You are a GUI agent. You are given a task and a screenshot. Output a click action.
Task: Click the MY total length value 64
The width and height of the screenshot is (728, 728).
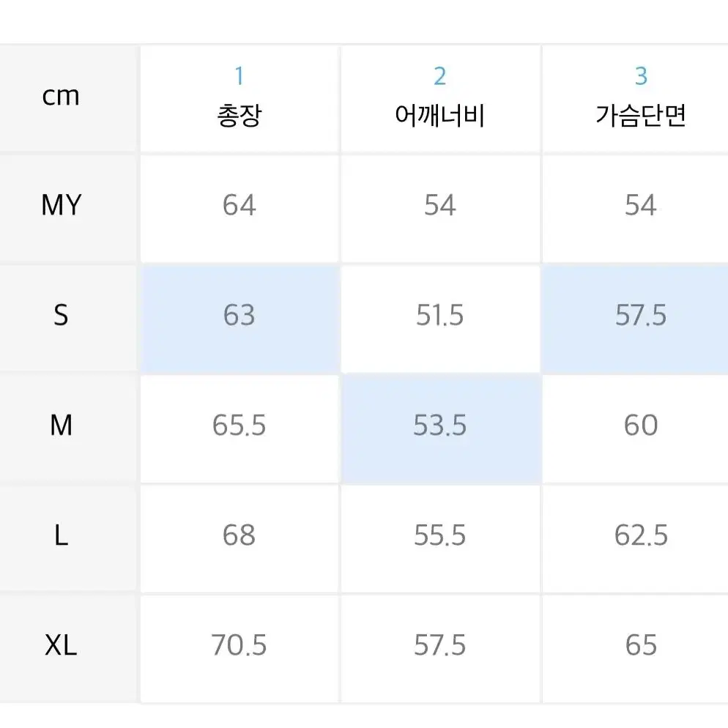239,205
